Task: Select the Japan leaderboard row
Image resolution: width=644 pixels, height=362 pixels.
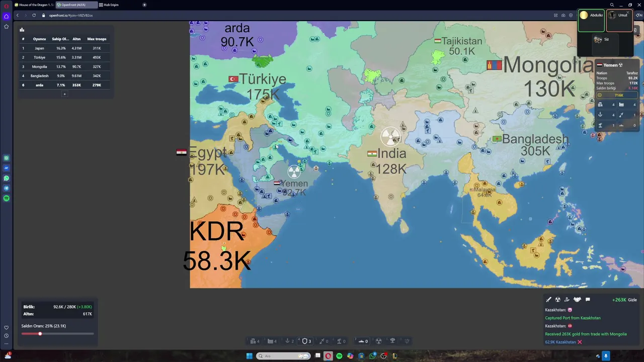Action: click(x=64, y=48)
